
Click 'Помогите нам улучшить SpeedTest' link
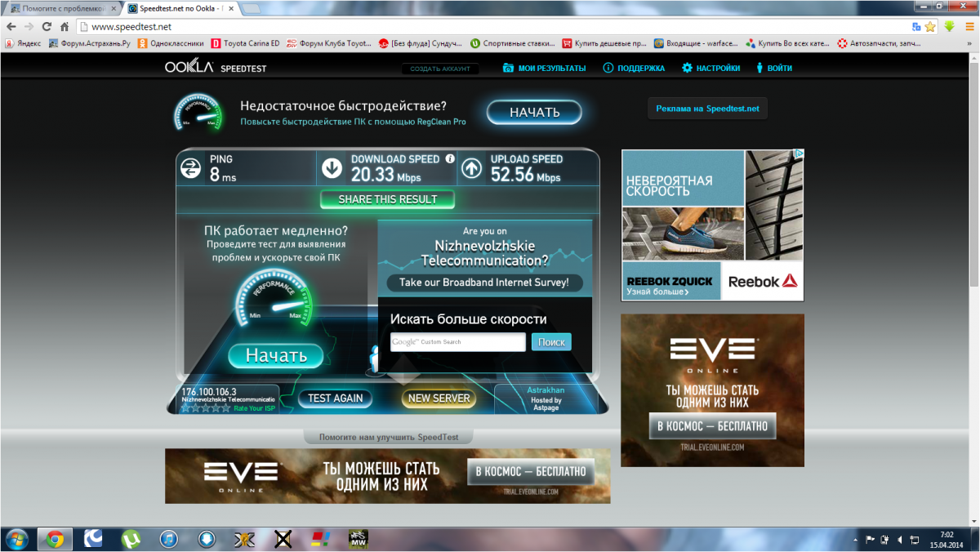click(x=389, y=438)
